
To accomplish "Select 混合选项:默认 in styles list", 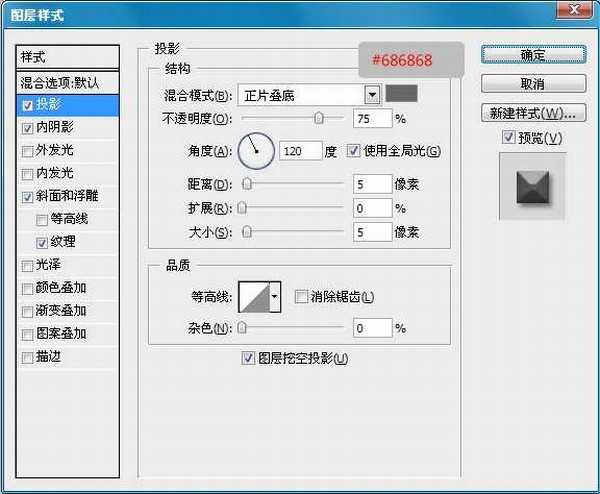I will point(68,82).
